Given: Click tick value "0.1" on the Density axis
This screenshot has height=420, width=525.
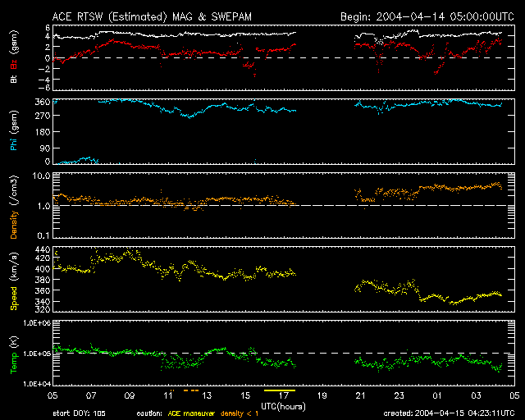Looking at the screenshot, I should point(43,235).
